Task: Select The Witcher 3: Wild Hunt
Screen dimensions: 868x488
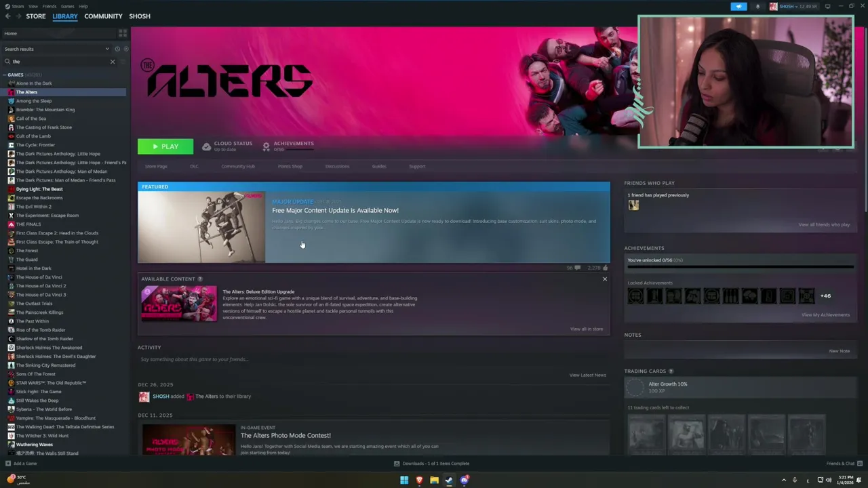Action: [x=42, y=436]
